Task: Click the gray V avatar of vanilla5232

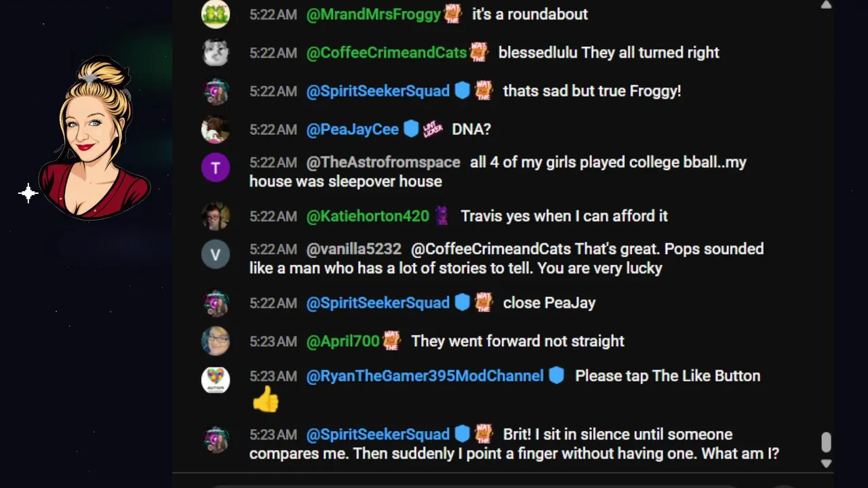Action: [216, 254]
